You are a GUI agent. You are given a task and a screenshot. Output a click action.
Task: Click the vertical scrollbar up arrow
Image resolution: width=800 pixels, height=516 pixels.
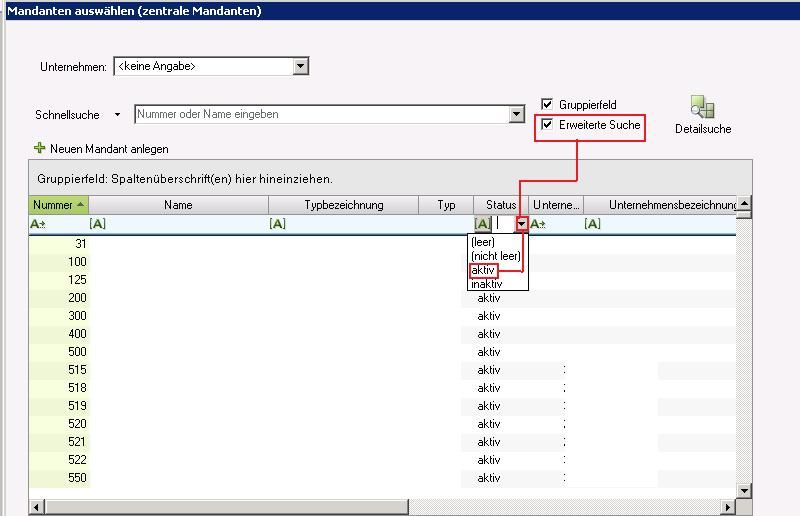click(744, 203)
